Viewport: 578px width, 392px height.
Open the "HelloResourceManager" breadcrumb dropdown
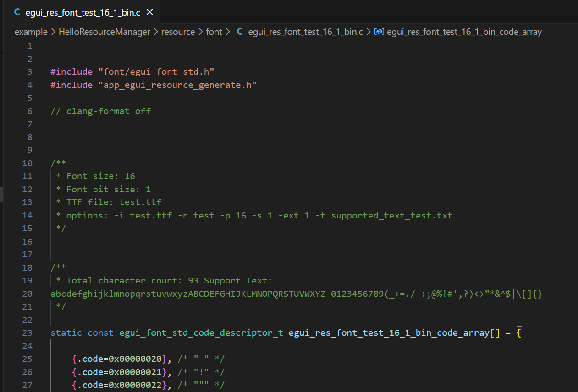[x=104, y=32]
